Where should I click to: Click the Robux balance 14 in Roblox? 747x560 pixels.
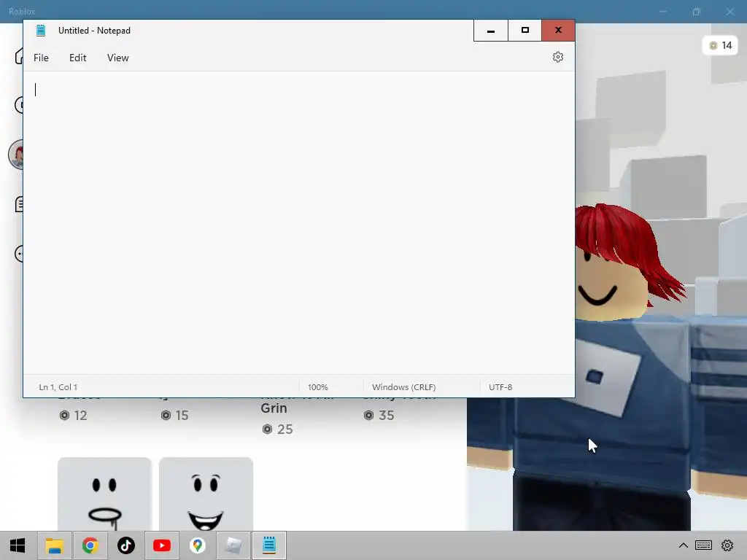coord(720,45)
